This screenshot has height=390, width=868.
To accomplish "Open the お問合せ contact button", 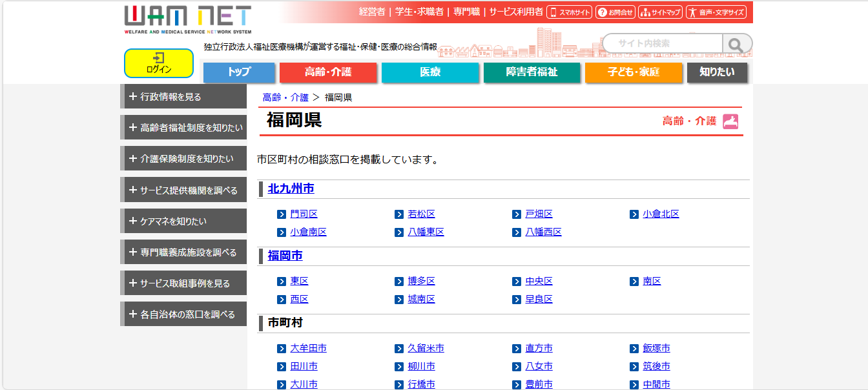I will point(615,12).
